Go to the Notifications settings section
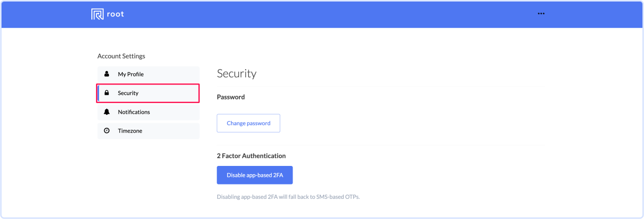The image size is (644, 219). point(148,112)
